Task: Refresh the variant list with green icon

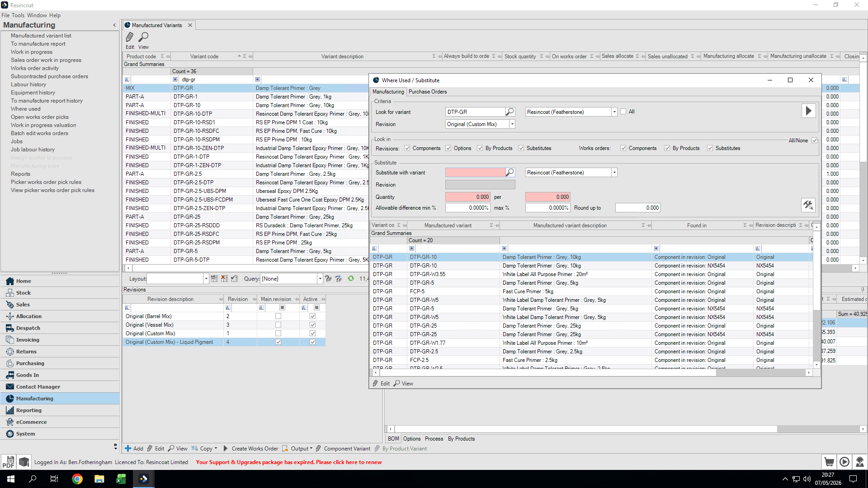Action: [351, 279]
